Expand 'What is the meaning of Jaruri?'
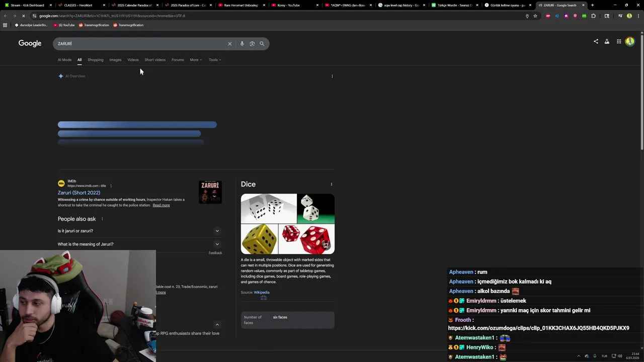 (139, 244)
